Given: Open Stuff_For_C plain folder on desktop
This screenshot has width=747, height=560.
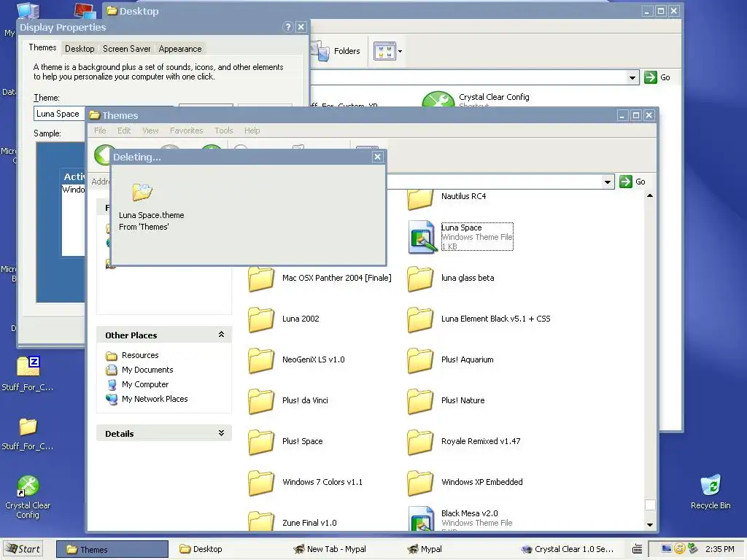Looking at the screenshot, I should [28, 433].
